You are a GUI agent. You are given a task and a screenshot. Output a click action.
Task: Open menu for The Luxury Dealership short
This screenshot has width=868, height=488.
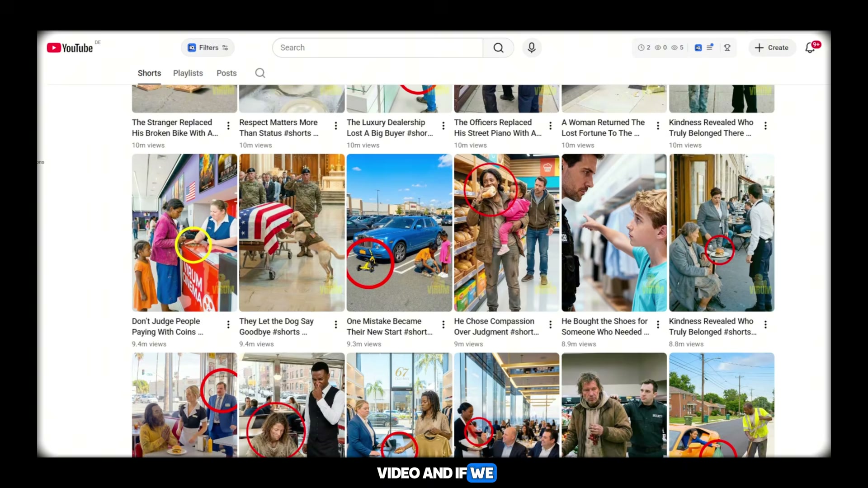[443, 126]
